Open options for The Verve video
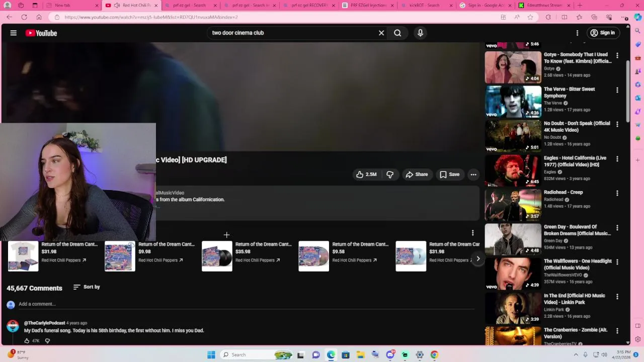 coord(617,90)
